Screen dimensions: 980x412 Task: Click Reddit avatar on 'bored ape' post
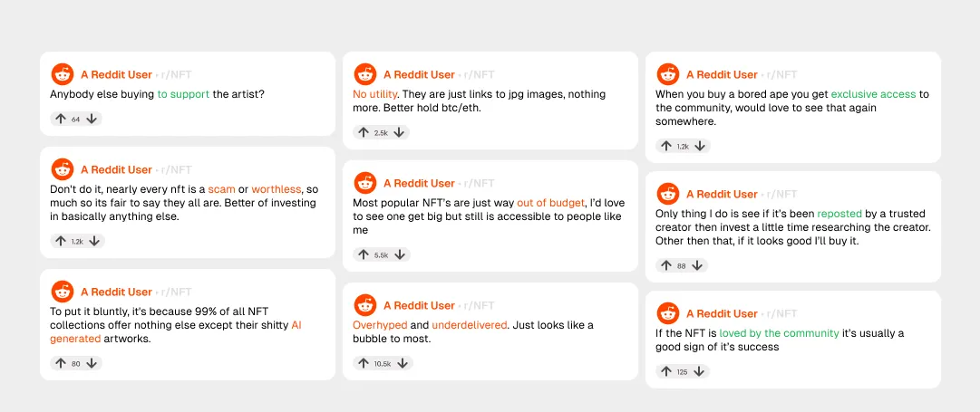(668, 75)
